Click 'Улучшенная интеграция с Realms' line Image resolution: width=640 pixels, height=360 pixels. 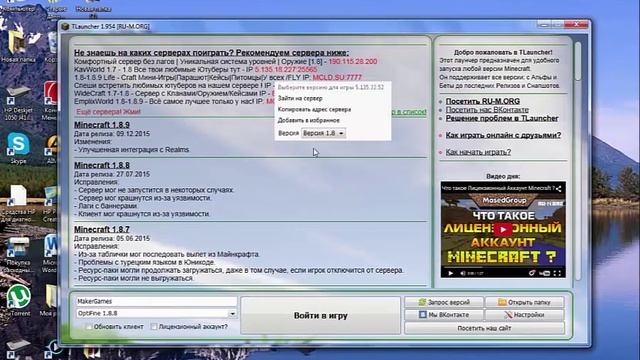[x=131, y=150]
